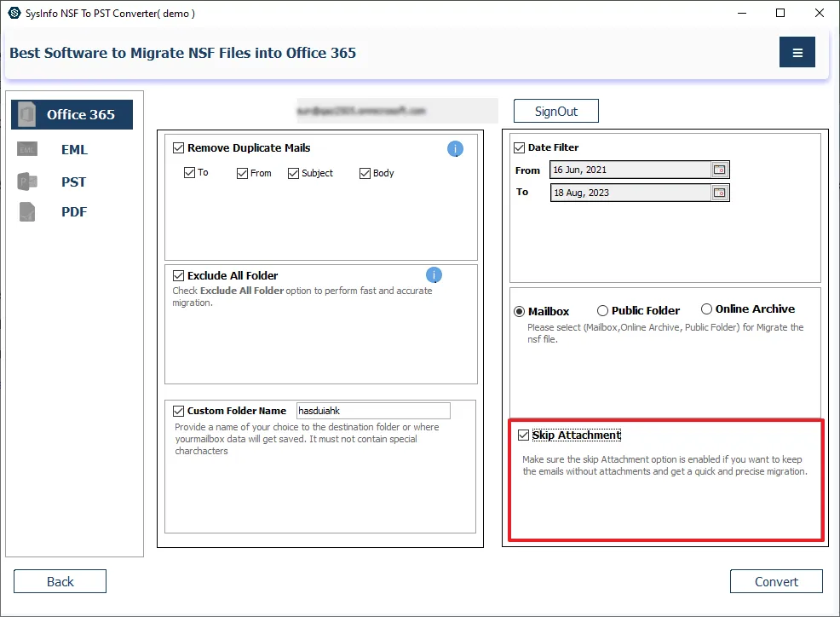
Task: Open the hamburger menu in header
Action: (x=797, y=53)
